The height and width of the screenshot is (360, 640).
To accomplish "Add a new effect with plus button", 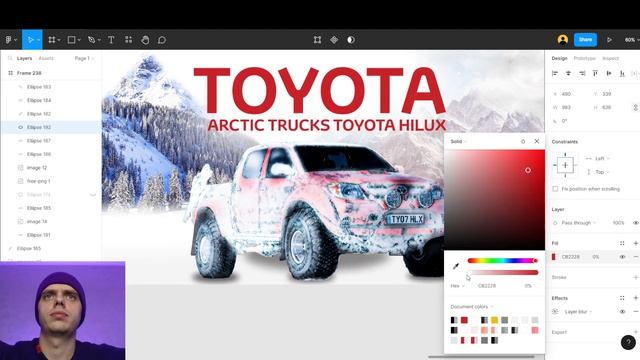I will coord(636,298).
